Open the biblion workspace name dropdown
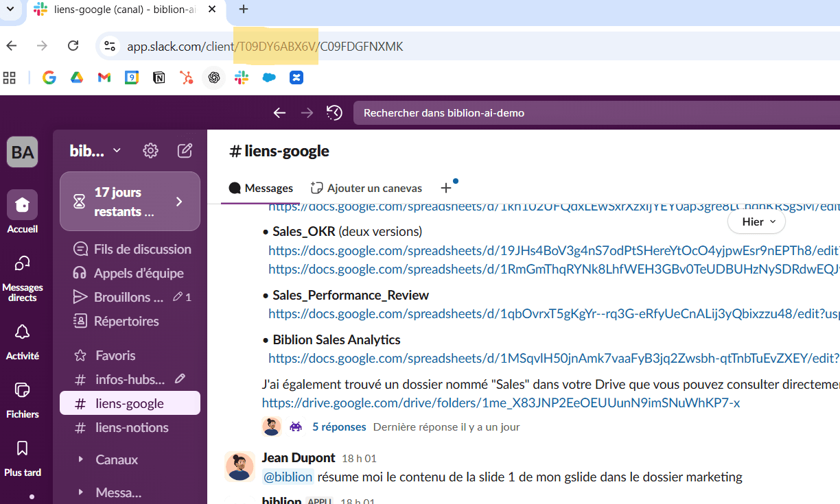Viewport: 840px width, 504px height. click(x=95, y=151)
